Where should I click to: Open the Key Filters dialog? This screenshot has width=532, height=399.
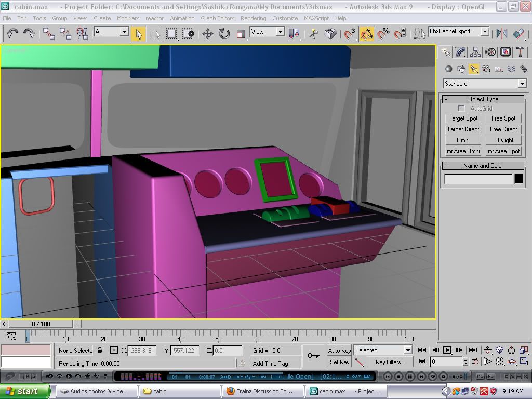tap(390, 362)
